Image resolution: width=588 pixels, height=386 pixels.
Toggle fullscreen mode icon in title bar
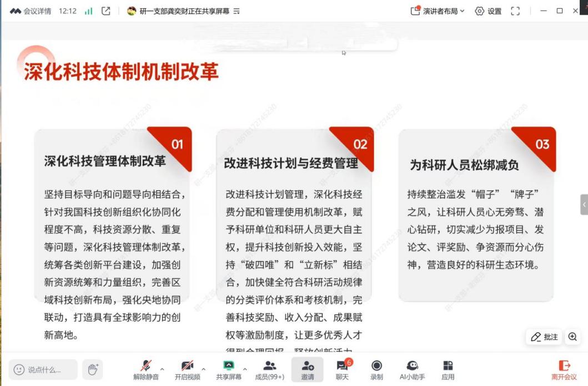[x=515, y=11]
